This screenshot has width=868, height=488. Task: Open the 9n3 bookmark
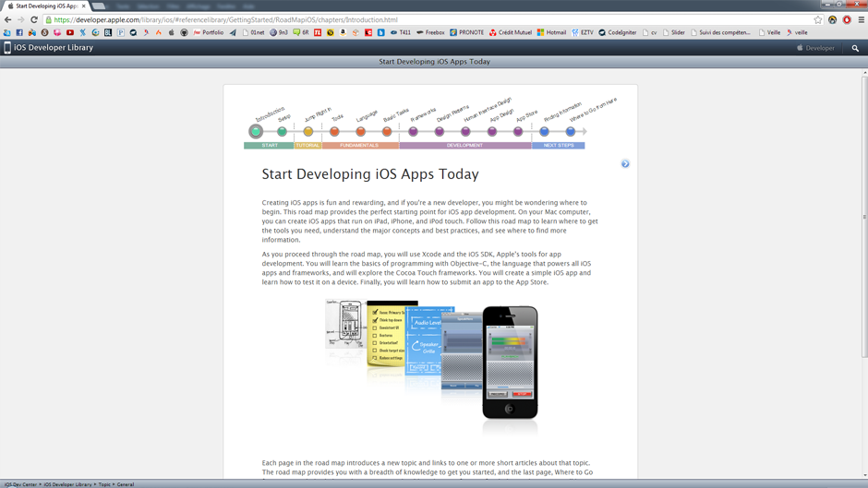tap(279, 32)
